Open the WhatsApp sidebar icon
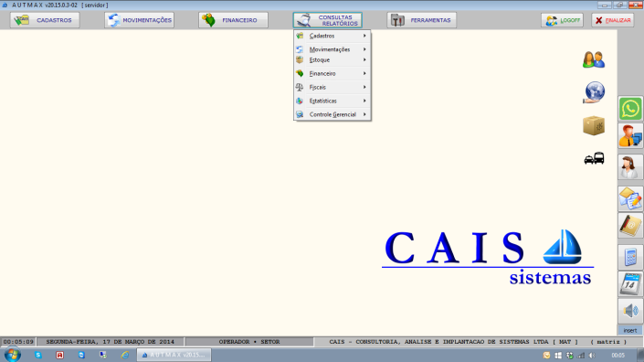Viewport: 644px width, 362px height. 630,109
